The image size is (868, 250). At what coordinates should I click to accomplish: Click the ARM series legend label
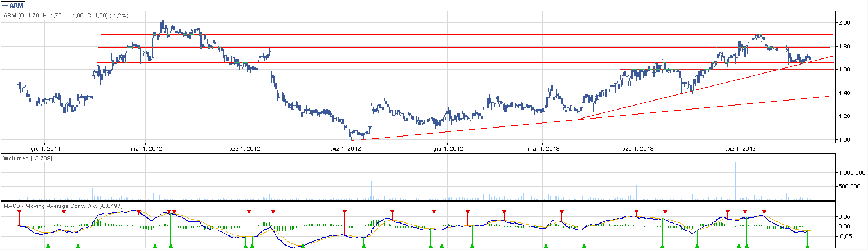click(x=14, y=5)
